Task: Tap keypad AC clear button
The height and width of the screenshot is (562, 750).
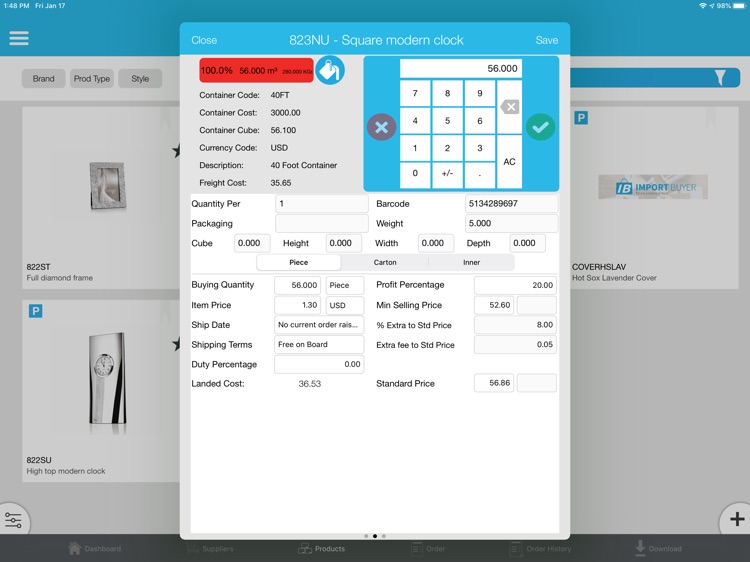Action: click(509, 162)
